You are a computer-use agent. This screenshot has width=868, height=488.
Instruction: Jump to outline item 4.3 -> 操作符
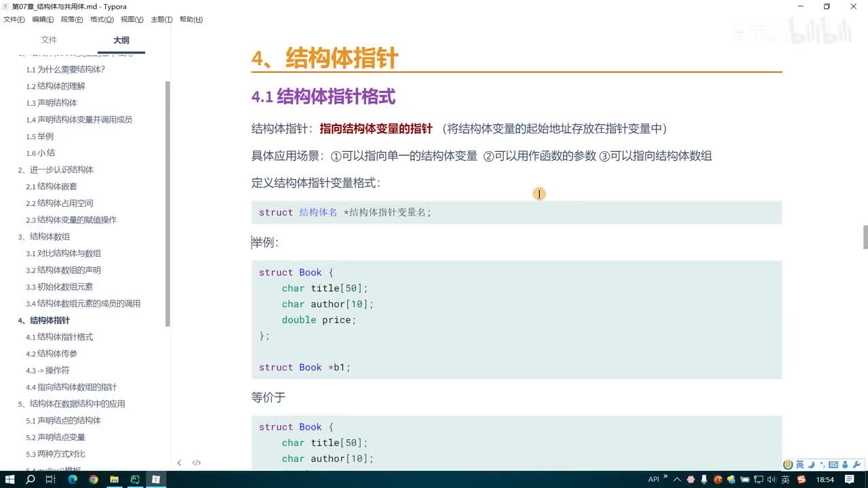coord(47,371)
